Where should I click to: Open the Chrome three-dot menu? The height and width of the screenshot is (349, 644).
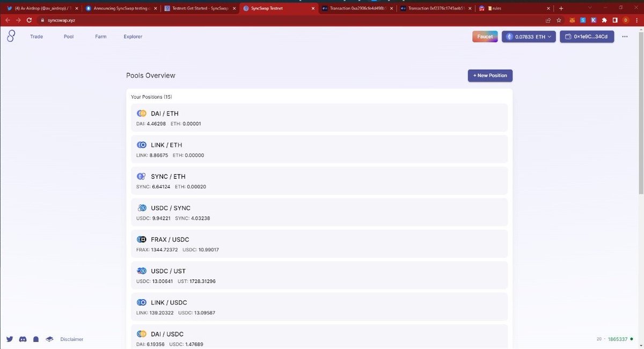[x=636, y=20]
